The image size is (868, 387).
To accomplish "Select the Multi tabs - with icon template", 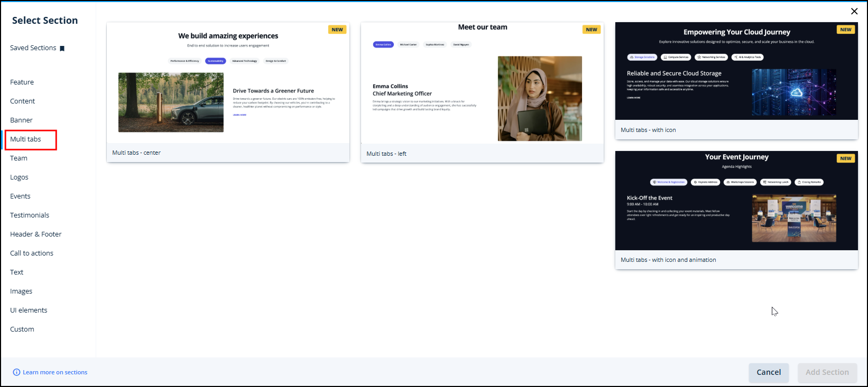I will tap(736, 79).
